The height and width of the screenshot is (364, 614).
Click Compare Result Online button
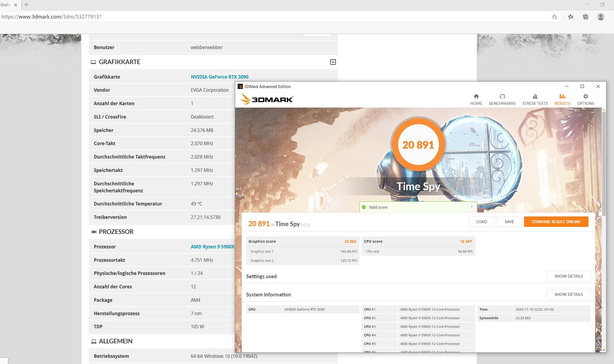[x=556, y=222]
